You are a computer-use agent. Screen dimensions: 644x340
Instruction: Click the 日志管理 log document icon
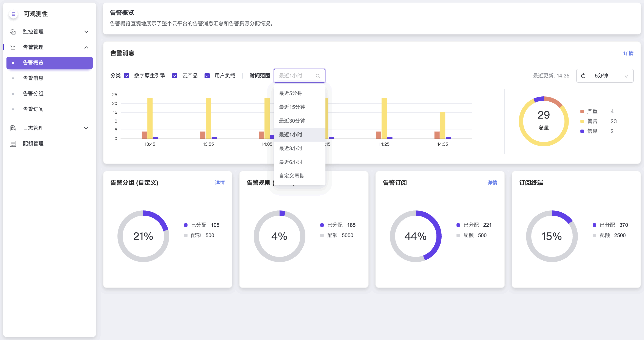pyautogui.click(x=13, y=128)
